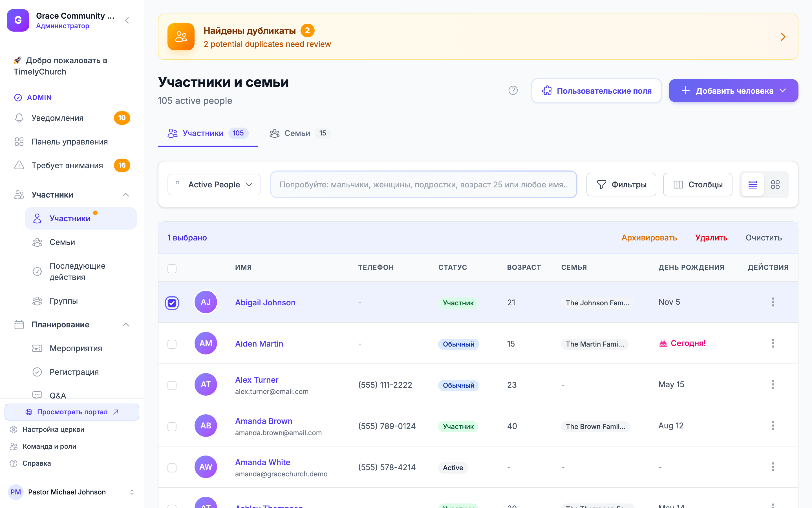Open Группы in the sidebar
The height and width of the screenshot is (508, 812).
[81, 301]
